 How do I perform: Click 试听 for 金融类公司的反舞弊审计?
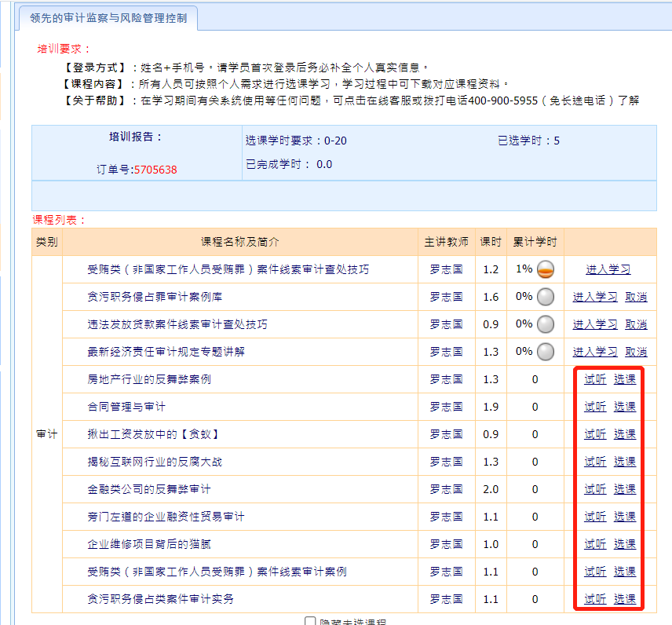pos(595,489)
